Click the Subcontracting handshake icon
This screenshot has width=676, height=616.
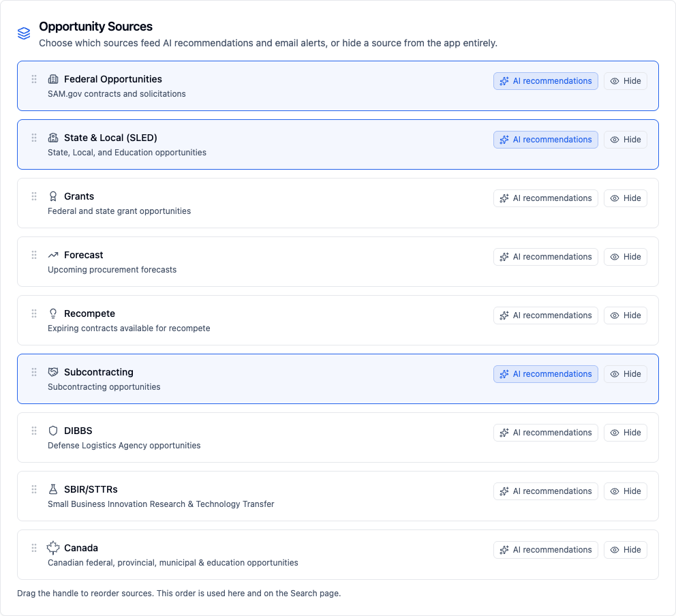(53, 373)
